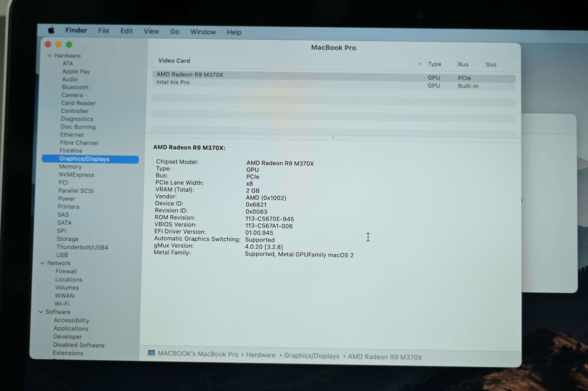Image resolution: width=588 pixels, height=391 pixels.
Task: Select SPI in the sidebar
Action: point(61,231)
